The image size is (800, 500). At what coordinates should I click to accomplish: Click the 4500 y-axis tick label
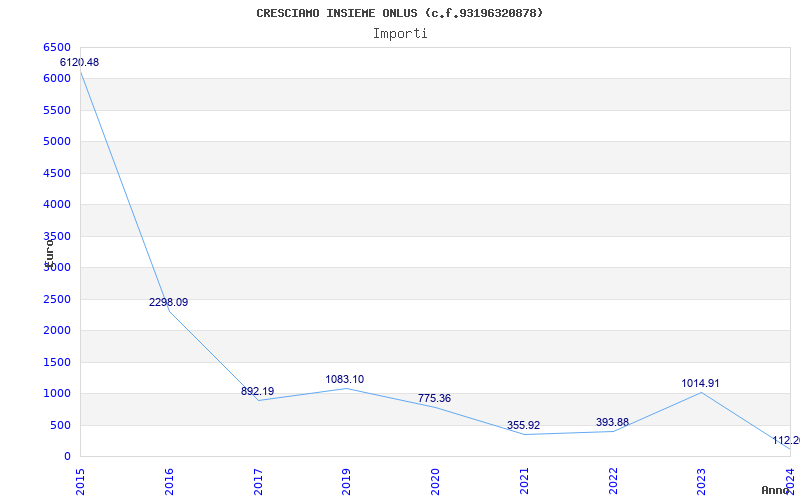click(57, 173)
